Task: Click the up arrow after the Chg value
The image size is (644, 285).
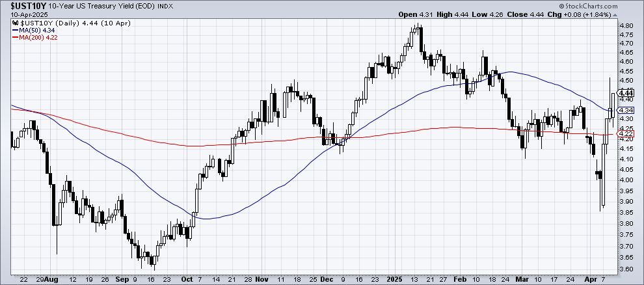Action: (x=615, y=14)
